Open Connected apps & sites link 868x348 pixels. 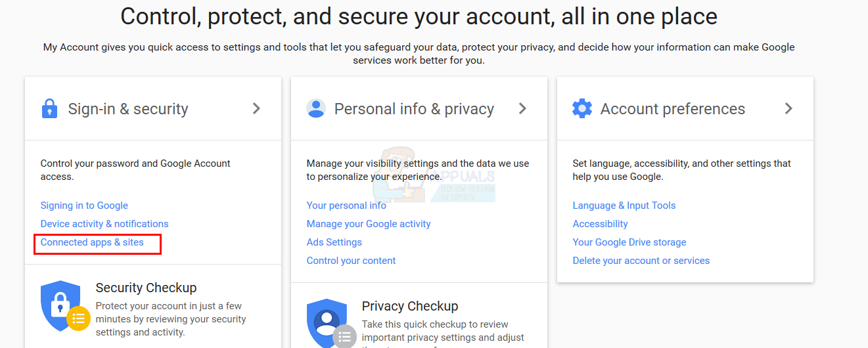click(92, 242)
